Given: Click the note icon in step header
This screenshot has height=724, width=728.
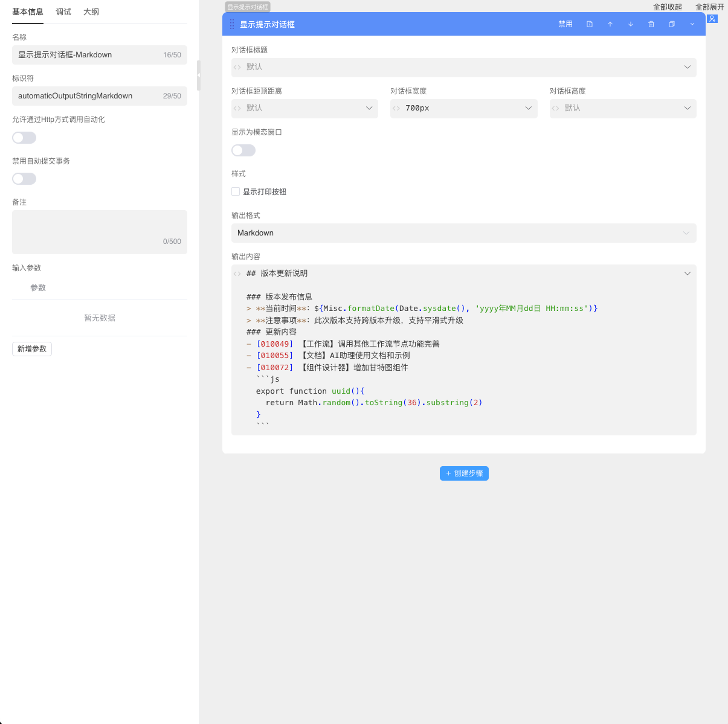Looking at the screenshot, I should (x=590, y=24).
